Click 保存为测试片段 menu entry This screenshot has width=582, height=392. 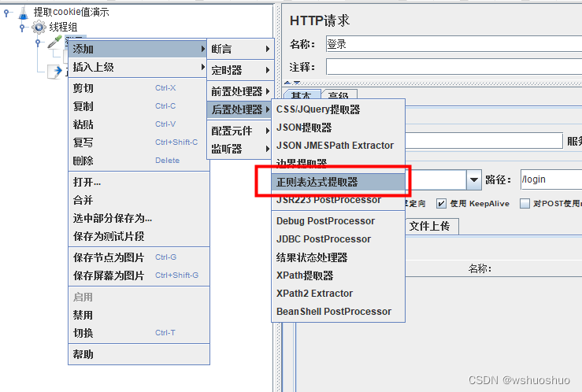pos(139,236)
